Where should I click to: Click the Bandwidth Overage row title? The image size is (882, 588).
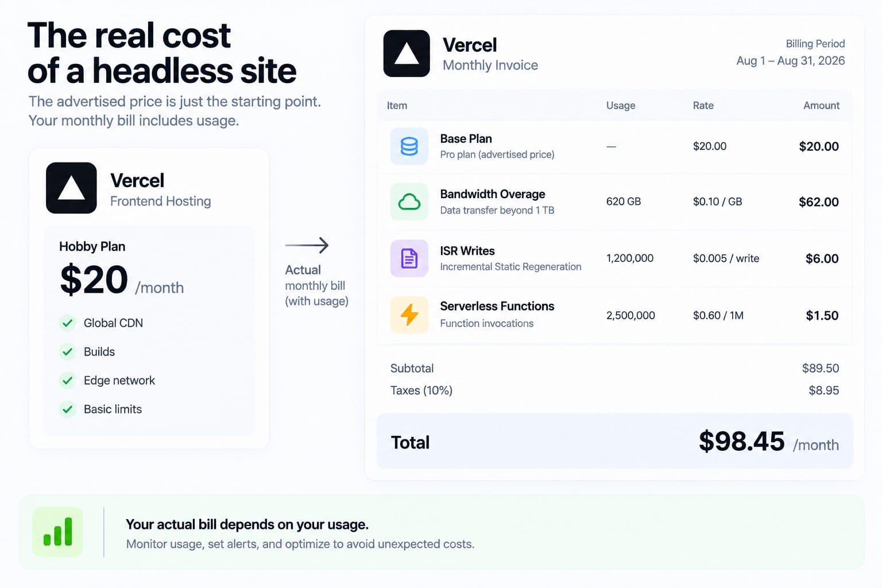(x=493, y=194)
